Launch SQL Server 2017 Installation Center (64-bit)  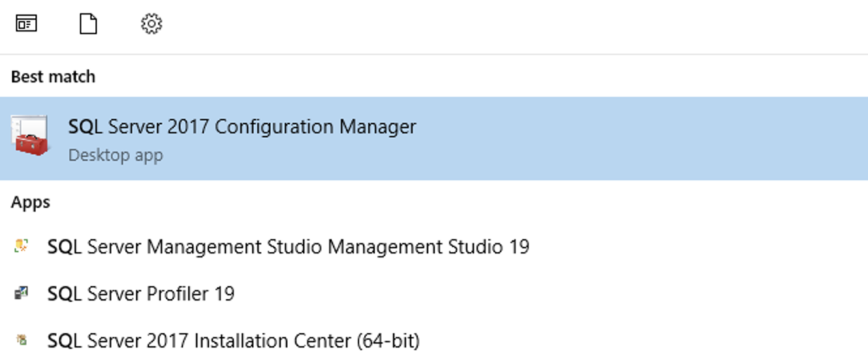pos(233,341)
